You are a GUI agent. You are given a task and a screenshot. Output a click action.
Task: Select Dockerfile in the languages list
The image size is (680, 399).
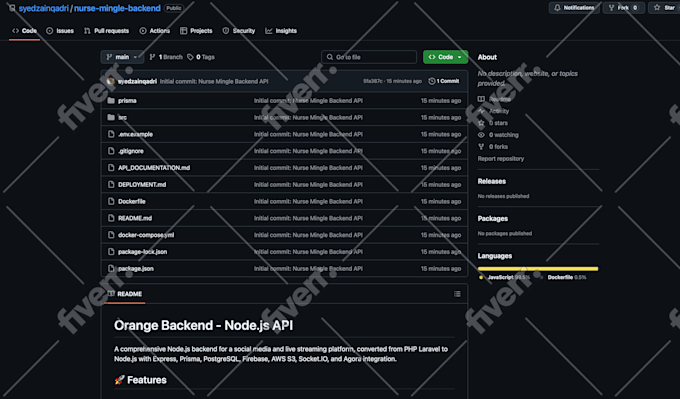pos(564,277)
